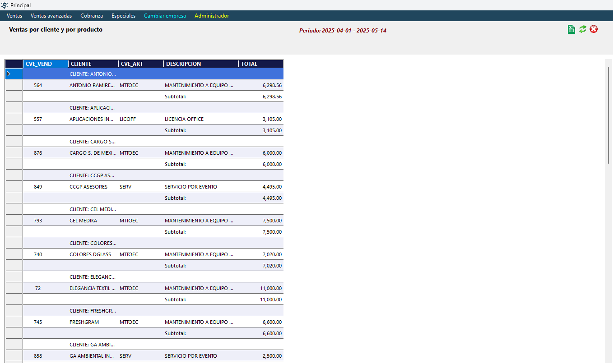Refresh the sales report with green arrows
Image resolution: width=613 pixels, height=364 pixels.
[x=583, y=29]
